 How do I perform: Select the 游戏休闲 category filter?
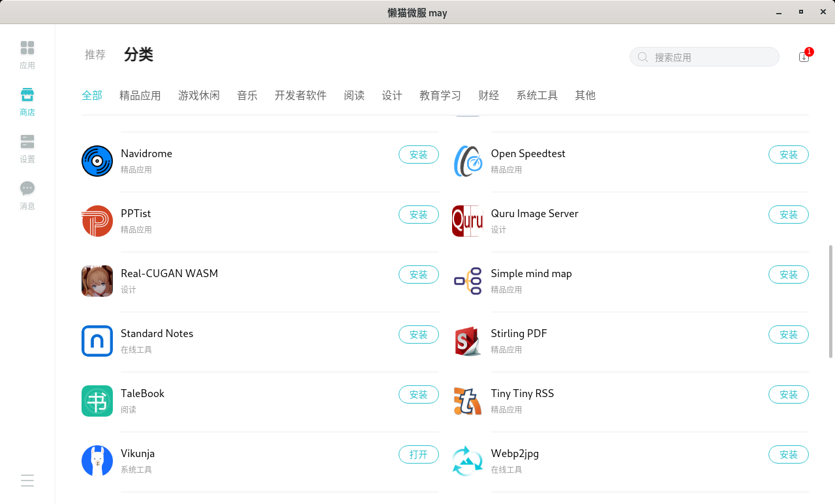click(x=199, y=95)
